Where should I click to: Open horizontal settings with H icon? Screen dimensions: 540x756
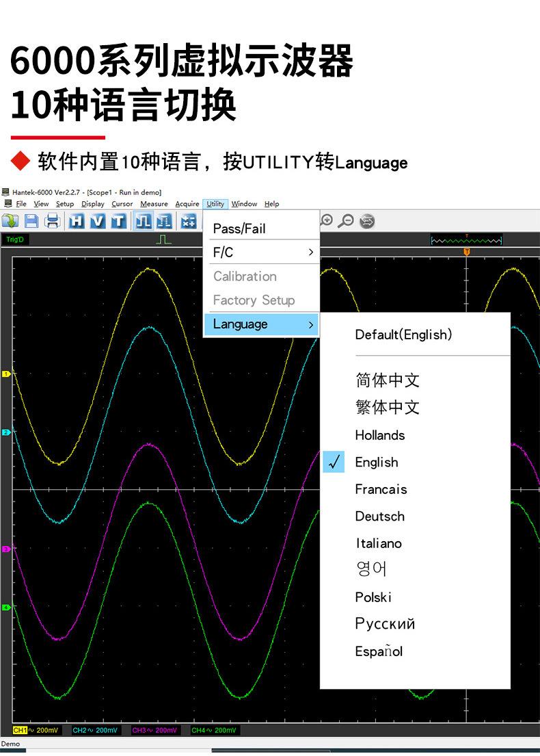(x=77, y=221)
